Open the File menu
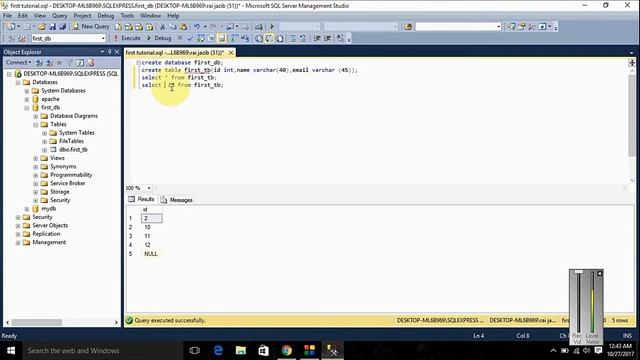This screenshot has width=640, height=360. tap(7, 16)
